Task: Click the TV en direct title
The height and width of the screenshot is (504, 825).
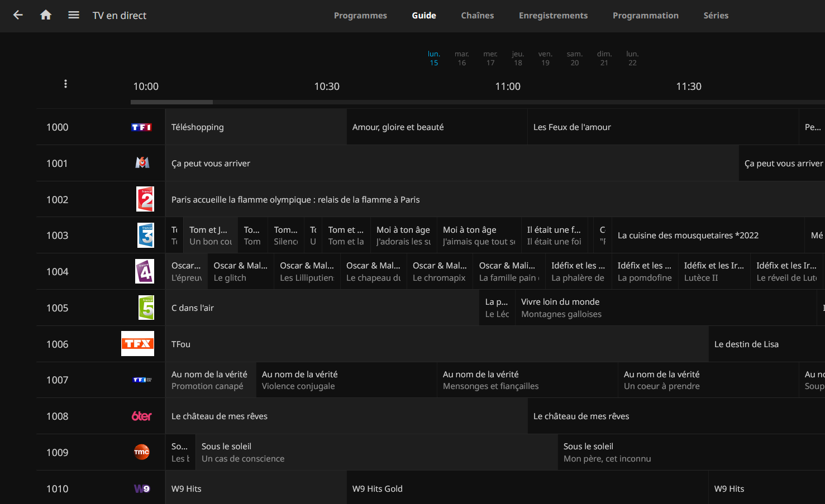Action: click(x=120, y=16)
